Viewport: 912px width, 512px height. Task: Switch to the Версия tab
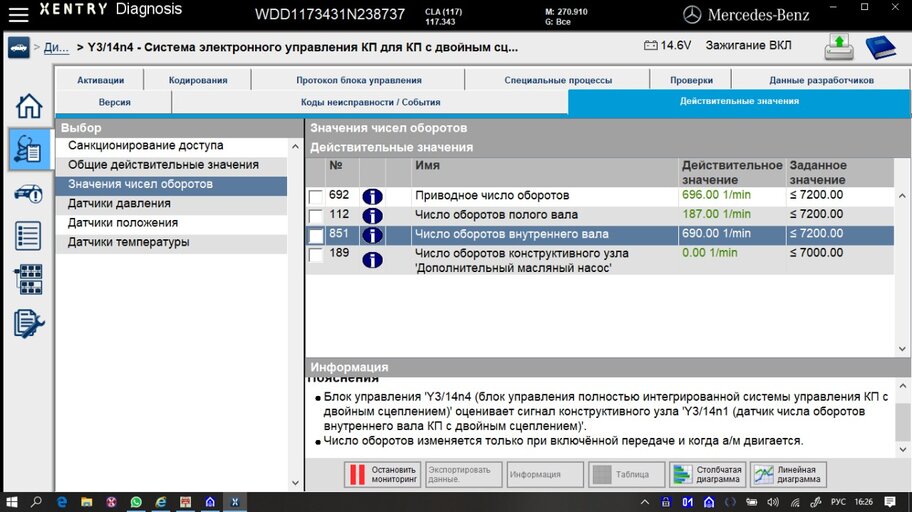pyautogui.click(x=114, y=102)
